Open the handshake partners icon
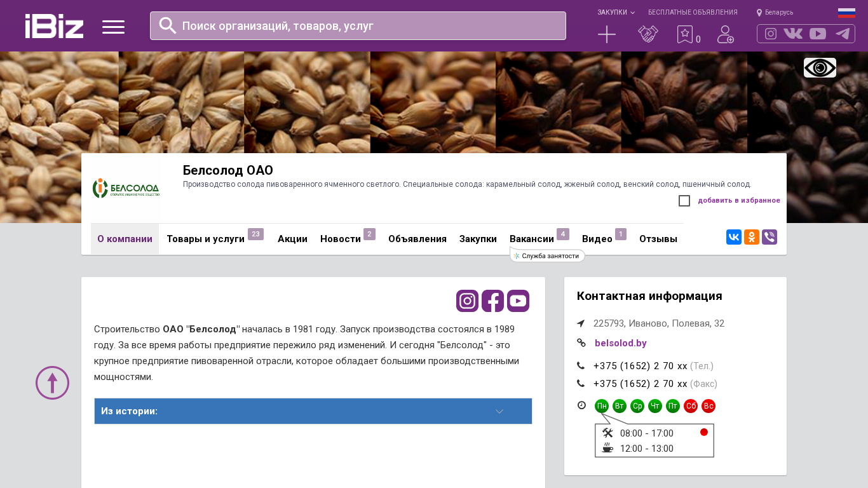868x488 pixels. coord(648,34)
